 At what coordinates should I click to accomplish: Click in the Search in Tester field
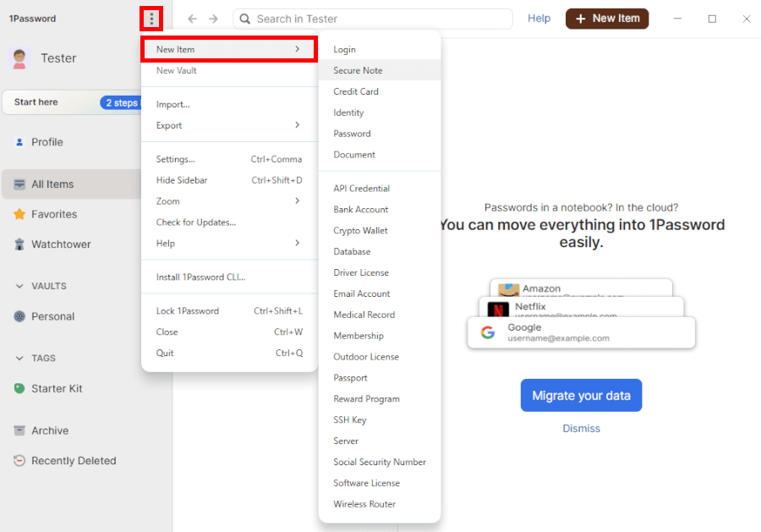372,18
